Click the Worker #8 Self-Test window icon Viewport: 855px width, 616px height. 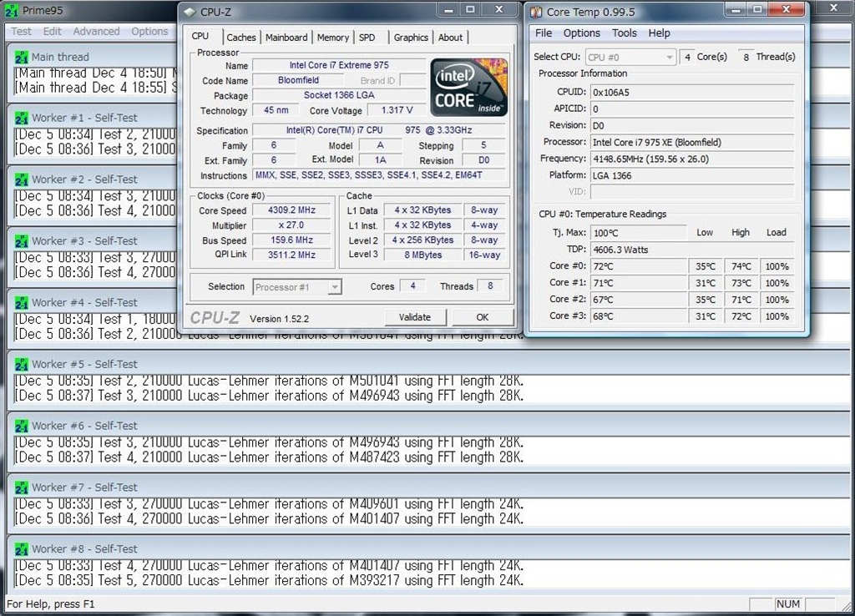pyautogui.click(x=22, y=548)
